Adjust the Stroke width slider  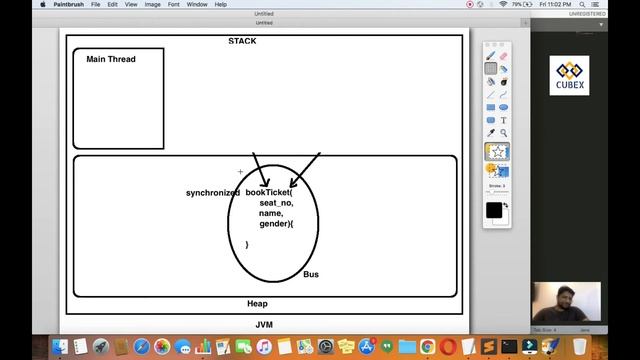(497, 191)
